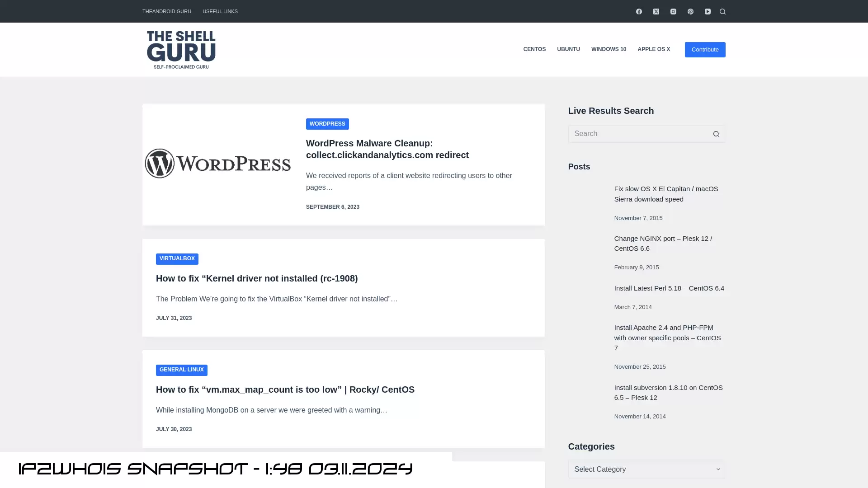Image resolution: width=868 pixels, height=488 pixels.
Task: Click the header search magnifier icon
Action: tap(722, 11)
